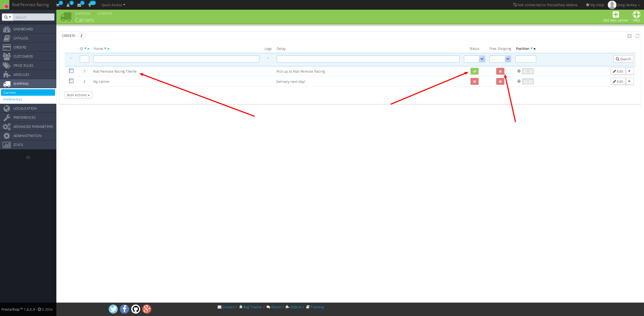Toggle green status of Rod Penrose Racing Theme
The image size is (644, 316).
coord(474,71)
